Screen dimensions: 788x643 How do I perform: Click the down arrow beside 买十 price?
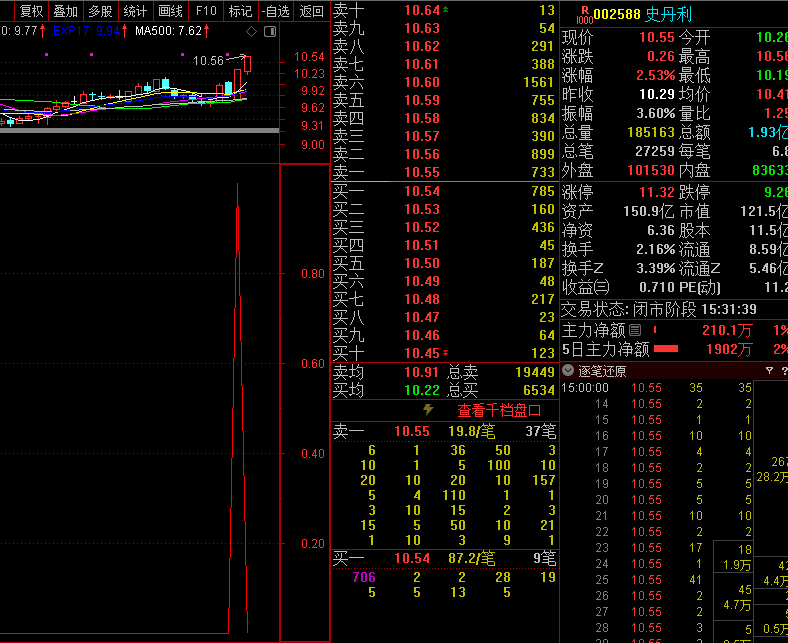(x=446, y=353)
